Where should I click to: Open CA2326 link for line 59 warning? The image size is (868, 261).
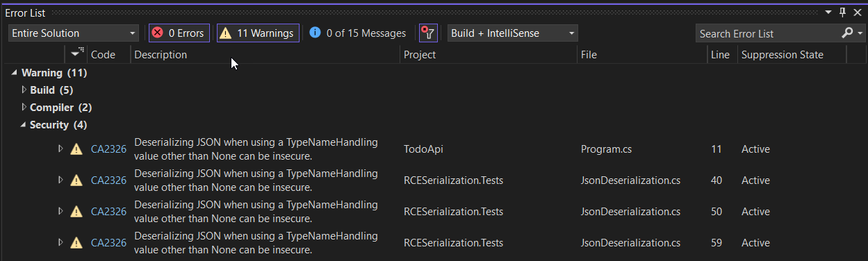[108, 243]
